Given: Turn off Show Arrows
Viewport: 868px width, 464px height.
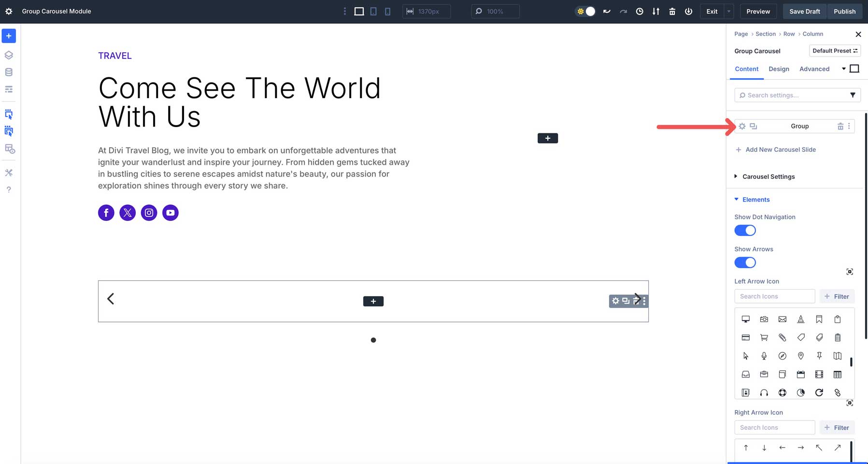Looking at the screenshot, I should coord(745,262).
